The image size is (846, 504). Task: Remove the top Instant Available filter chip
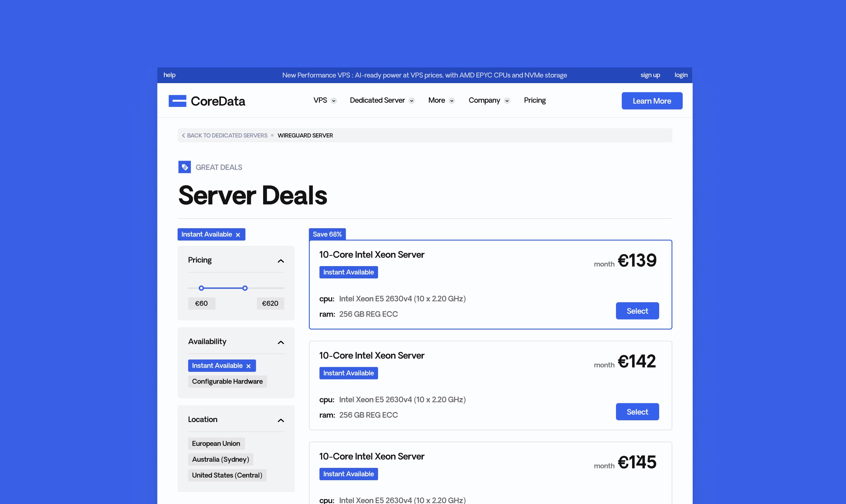238,235
